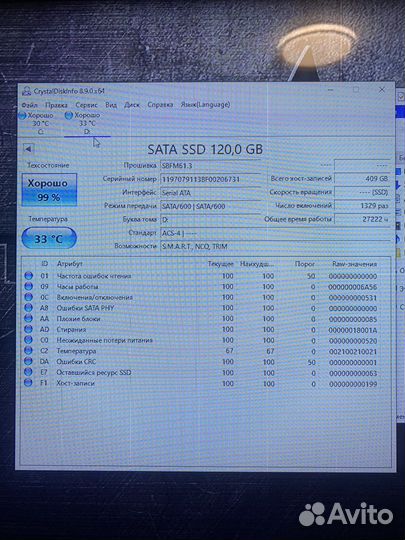Click the power-on hours value 27222 ч
Viewport: 405px width, 540px height.
(362, 219)
